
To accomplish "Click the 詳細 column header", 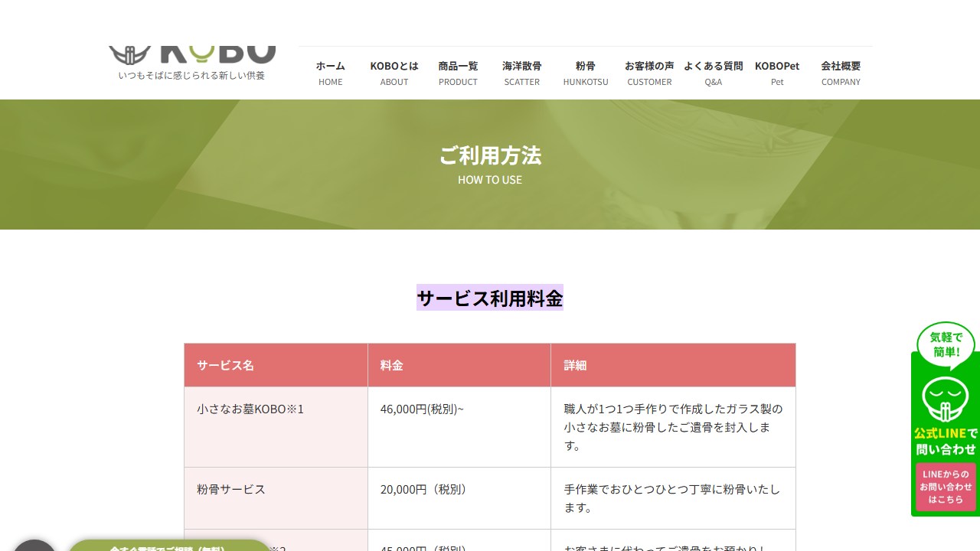I will (x=673, y=365).
